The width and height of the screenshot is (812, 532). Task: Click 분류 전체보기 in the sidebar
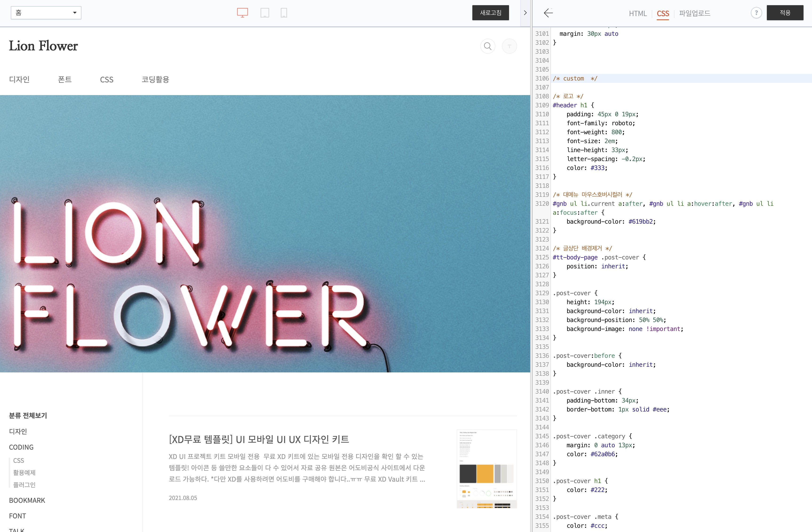tap(28, 415)
